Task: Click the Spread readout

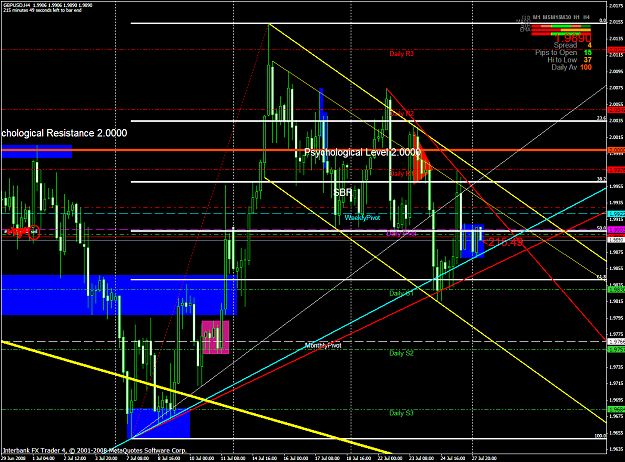Action: (572, 45)
